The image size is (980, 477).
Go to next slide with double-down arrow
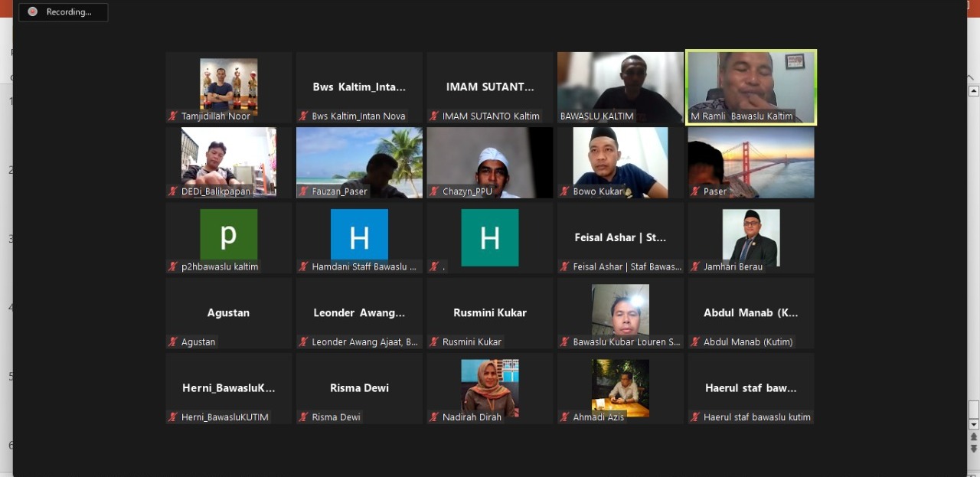coord(974,449)
